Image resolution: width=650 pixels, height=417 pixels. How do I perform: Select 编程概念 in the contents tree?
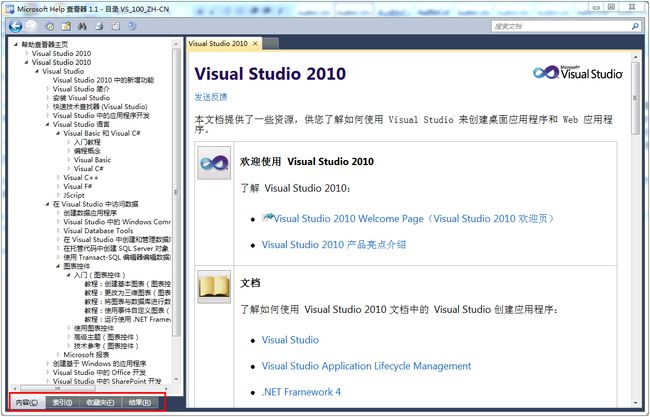(x=87, y=151)
